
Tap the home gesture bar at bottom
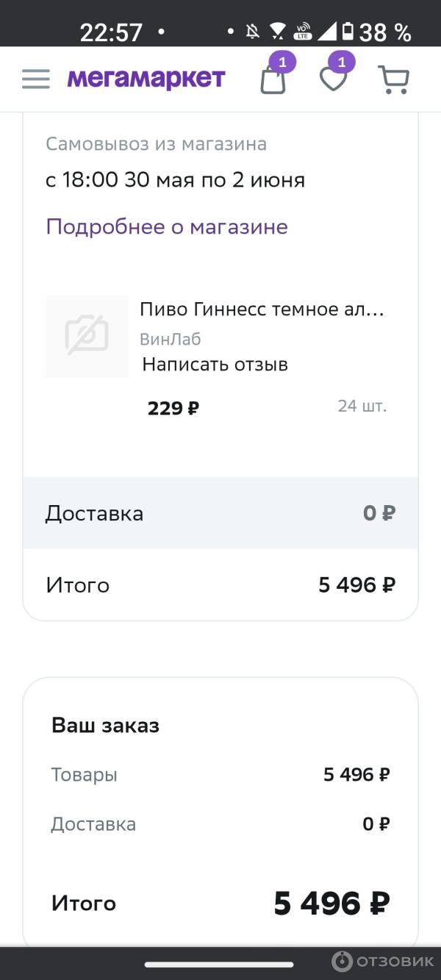[x=219, y=965]
